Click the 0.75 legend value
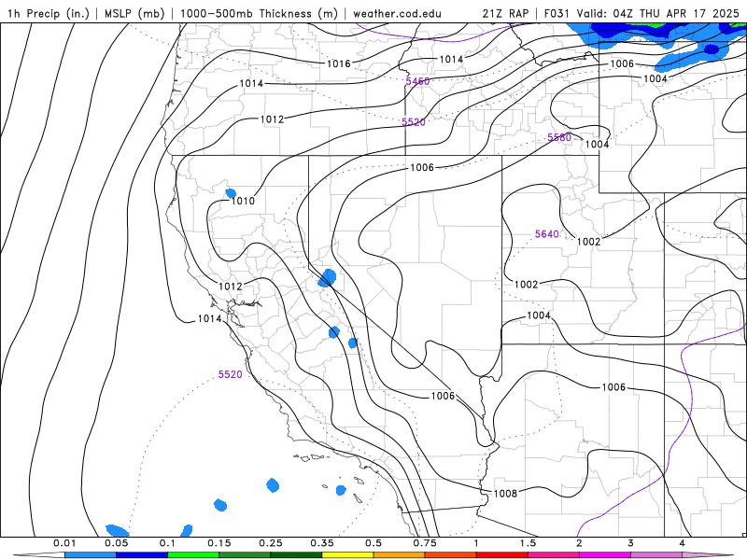Image resolution: width=747 pixels, height=560 pixels. [425, 543]
